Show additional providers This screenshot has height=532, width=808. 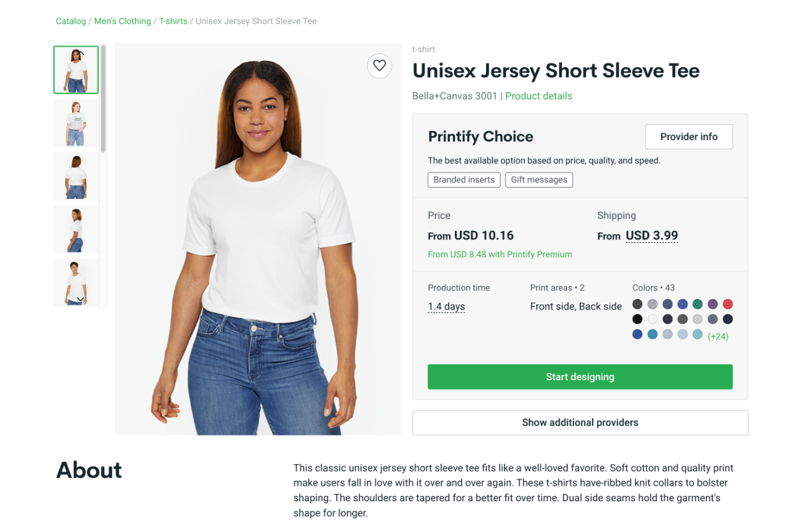click(x=580, y=423)
